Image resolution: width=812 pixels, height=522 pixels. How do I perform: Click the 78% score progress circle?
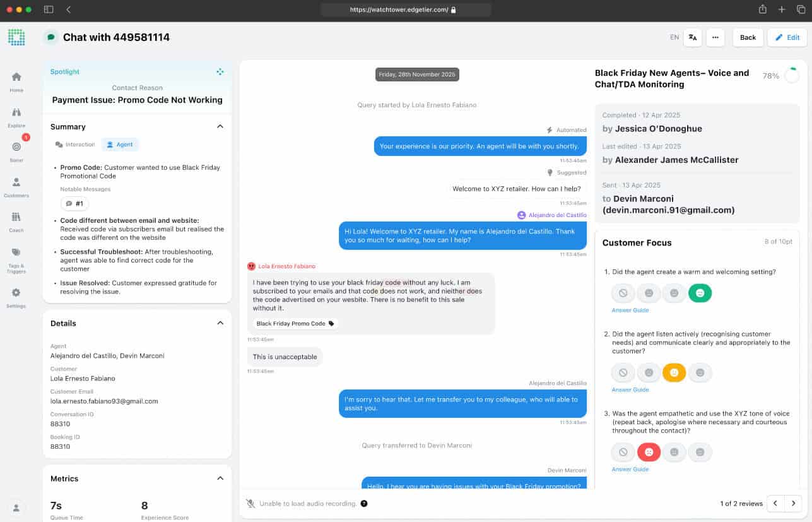click(x=791, y=75)
